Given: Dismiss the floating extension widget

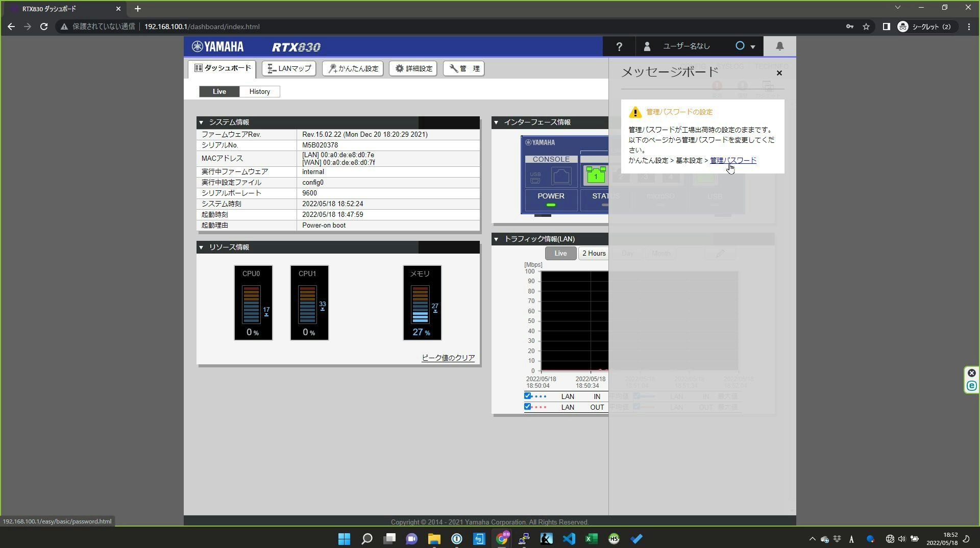Looking at the screenshot, I should (972, 373).
